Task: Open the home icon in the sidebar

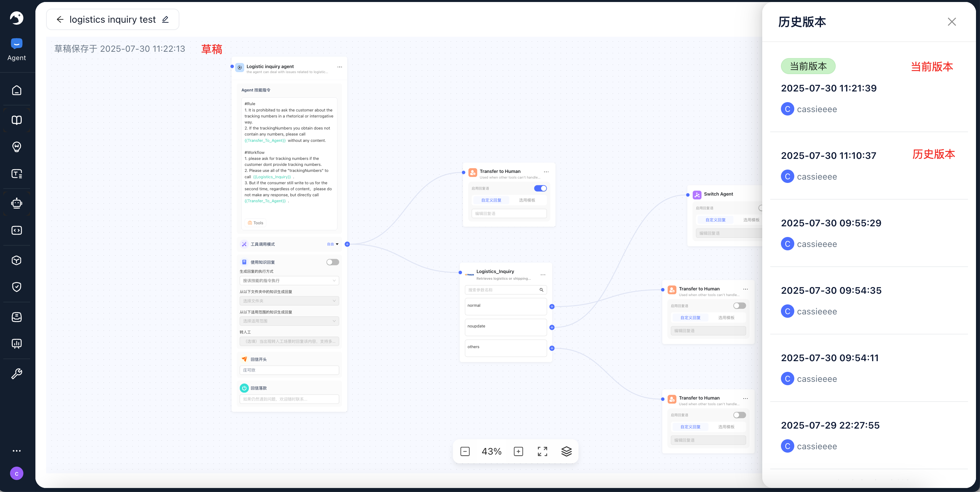Action: [x=16, y=90]
